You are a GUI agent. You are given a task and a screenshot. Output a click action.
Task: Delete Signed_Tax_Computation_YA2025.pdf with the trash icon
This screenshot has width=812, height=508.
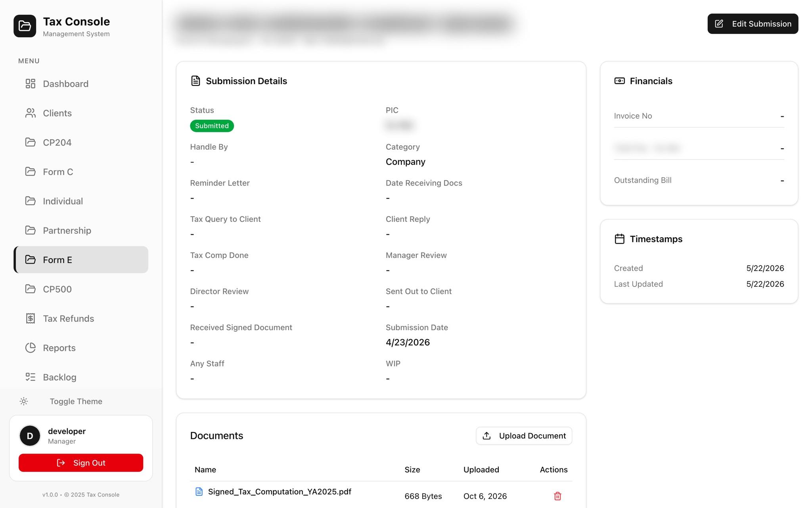[x=557, y=496]
